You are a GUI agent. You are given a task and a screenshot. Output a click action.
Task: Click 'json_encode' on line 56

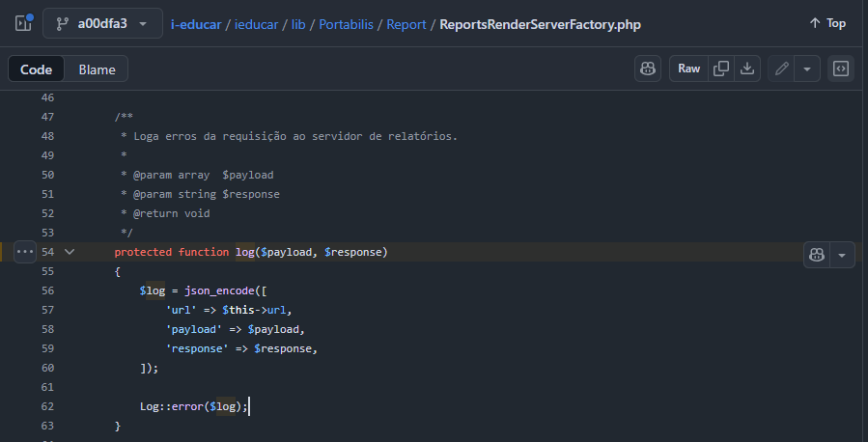[x=220, y=291]
